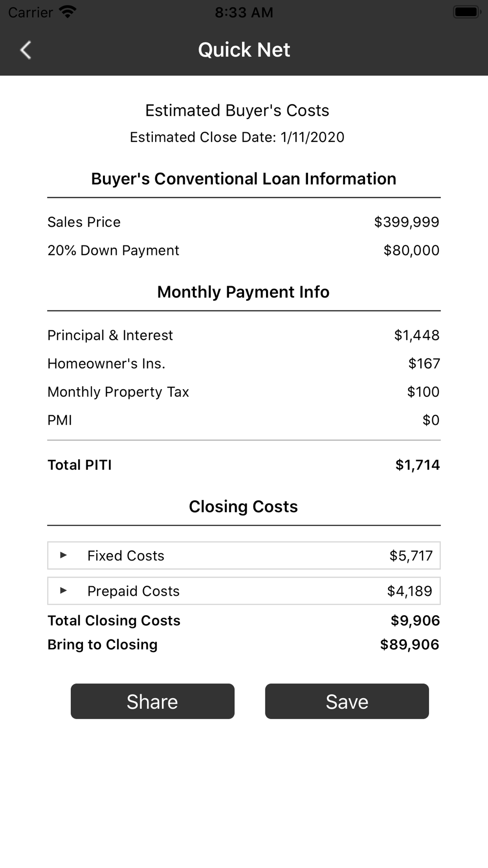Viewport: 488px width, 868px height.
Task: Tap the Total PITI amount
Action: 417,465
